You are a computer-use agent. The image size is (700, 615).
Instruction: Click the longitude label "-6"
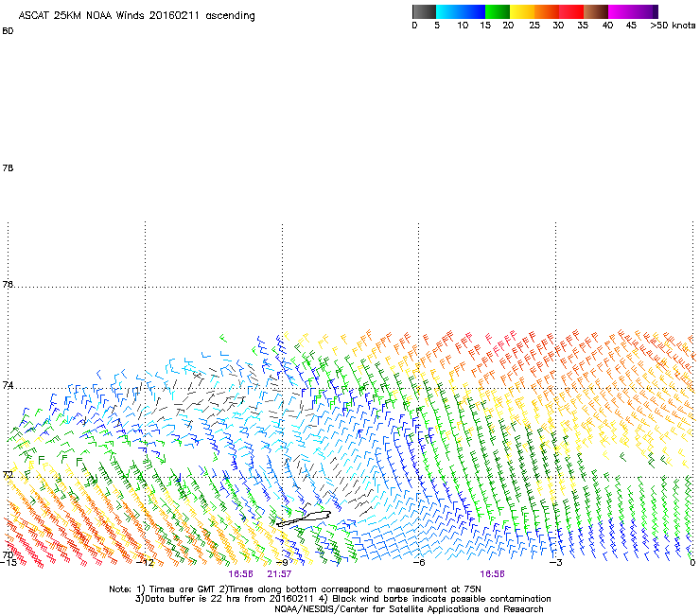(x=419, y=563)
